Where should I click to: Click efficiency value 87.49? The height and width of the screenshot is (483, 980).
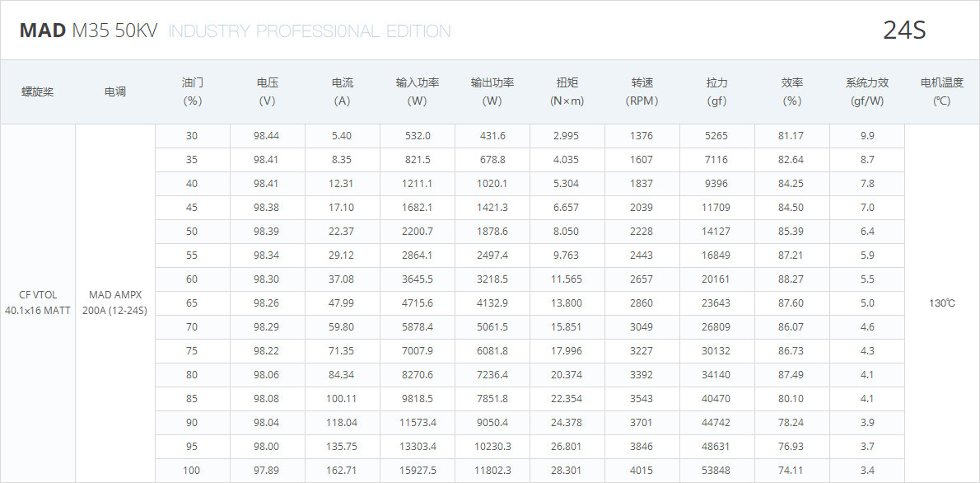(791, 375)
